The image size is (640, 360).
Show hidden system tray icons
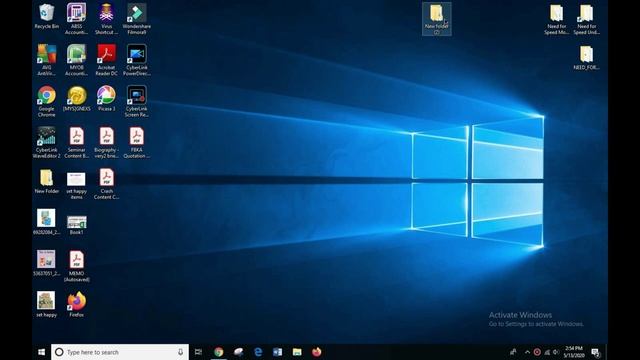click(x=527, y=352)
